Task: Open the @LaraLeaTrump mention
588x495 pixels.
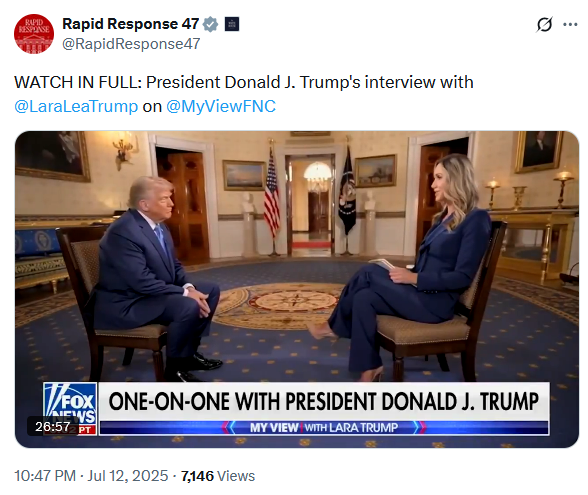Action: [x=76, y=106]
